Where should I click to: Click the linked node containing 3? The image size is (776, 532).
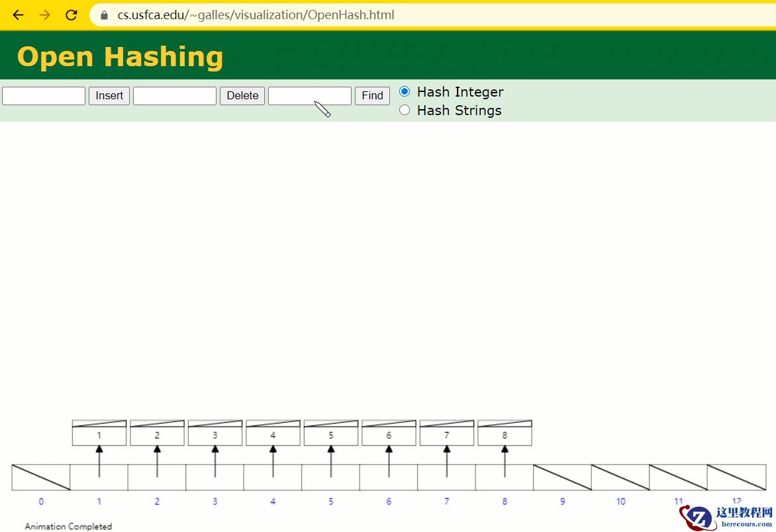[x=215, y=433]
